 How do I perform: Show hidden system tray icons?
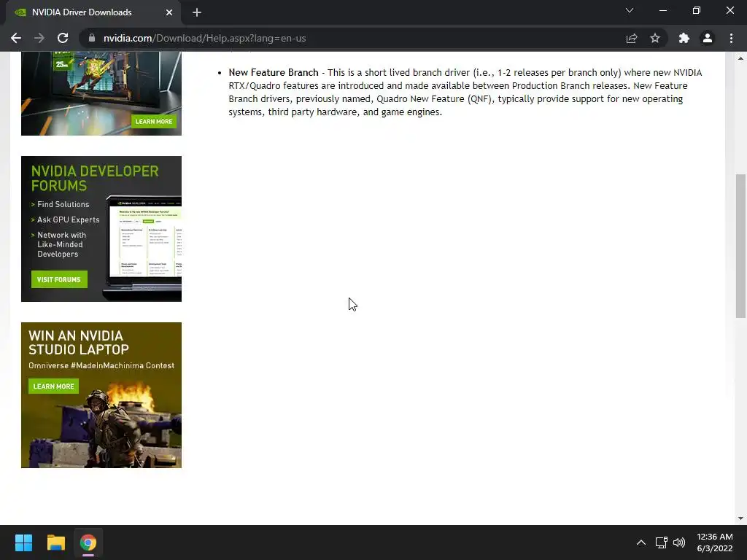tap(641, 542)
